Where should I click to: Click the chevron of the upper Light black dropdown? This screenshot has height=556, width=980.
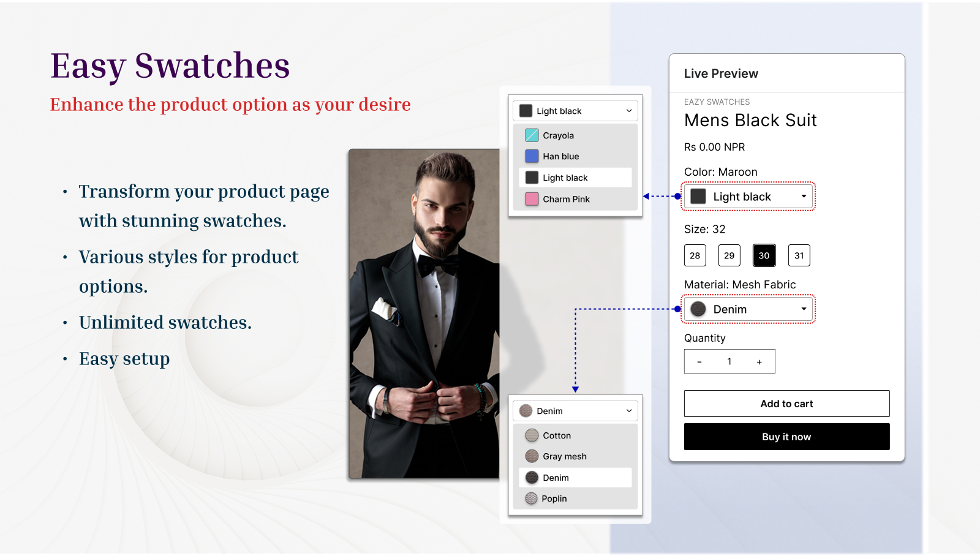(629, 111)
